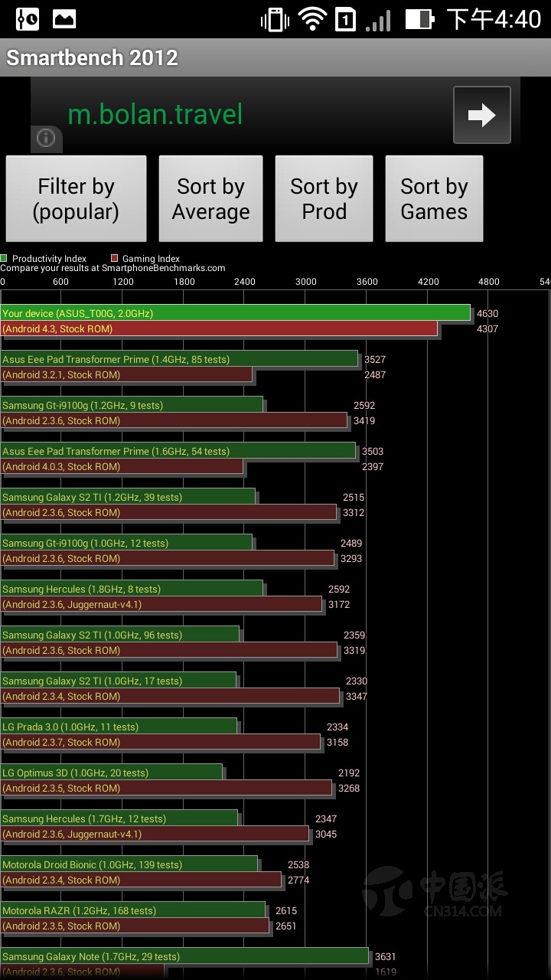Select the Android 3.2.1 Stock ROM bar
Image resolution: width=551 pixels, height=980 pixels.
click(126, 374)
